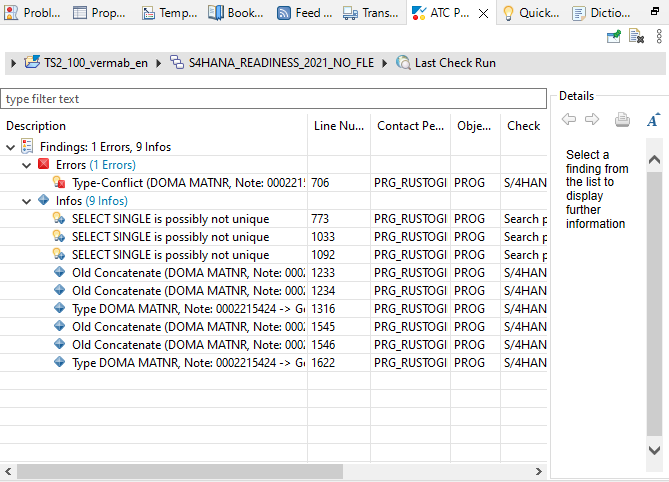Click the back arrow in Details pane
Viewport: 669px width, 482px height.
(569, 120)
